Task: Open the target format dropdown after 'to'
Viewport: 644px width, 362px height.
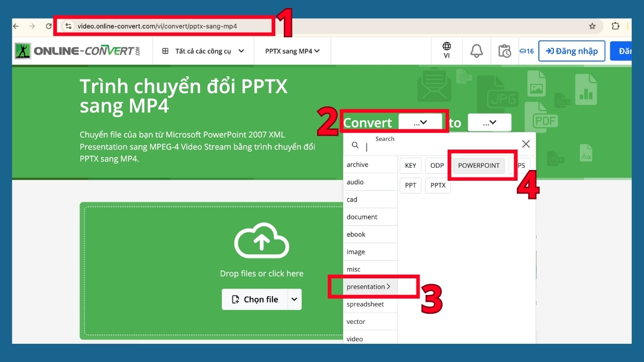Action: pyautogui.click(x=489, y=122)
